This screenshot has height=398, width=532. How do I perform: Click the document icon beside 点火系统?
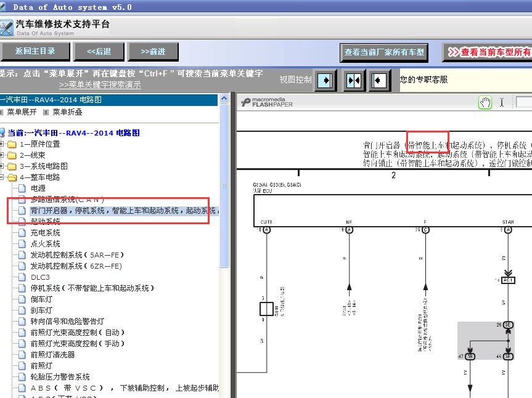22,244
